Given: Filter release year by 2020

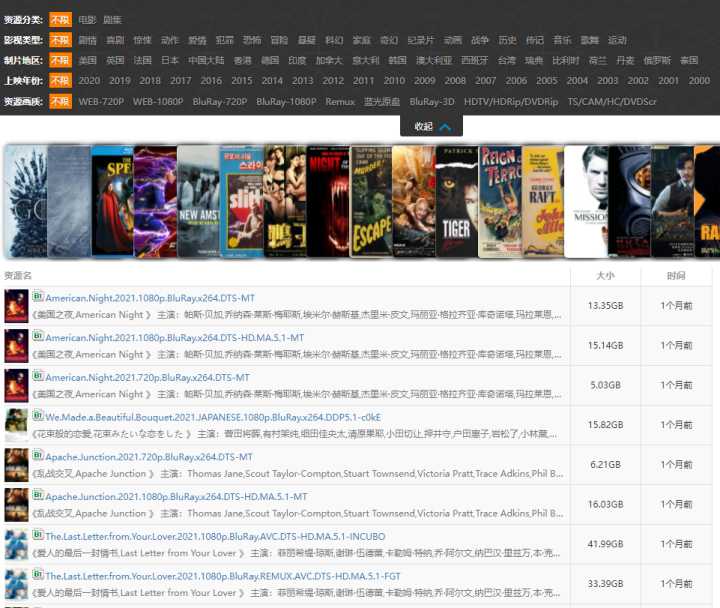Looking at the screenshot, I should pyautogui.click(x=89, y=80).
